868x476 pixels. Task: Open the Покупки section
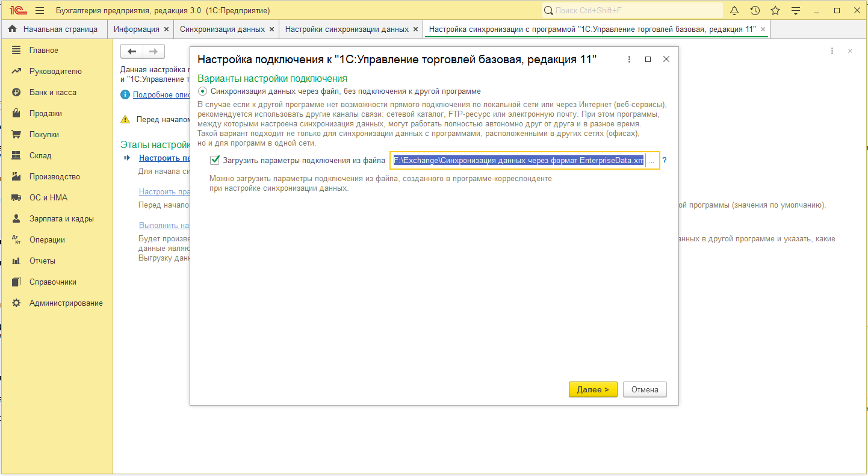pyautogui.click(x=57, y=135)
